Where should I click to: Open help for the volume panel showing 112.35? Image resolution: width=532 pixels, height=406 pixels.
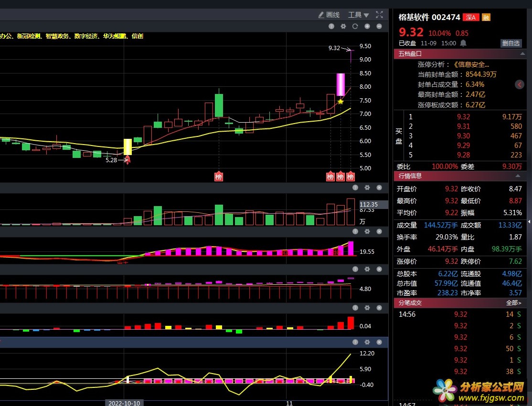(355, 187)
